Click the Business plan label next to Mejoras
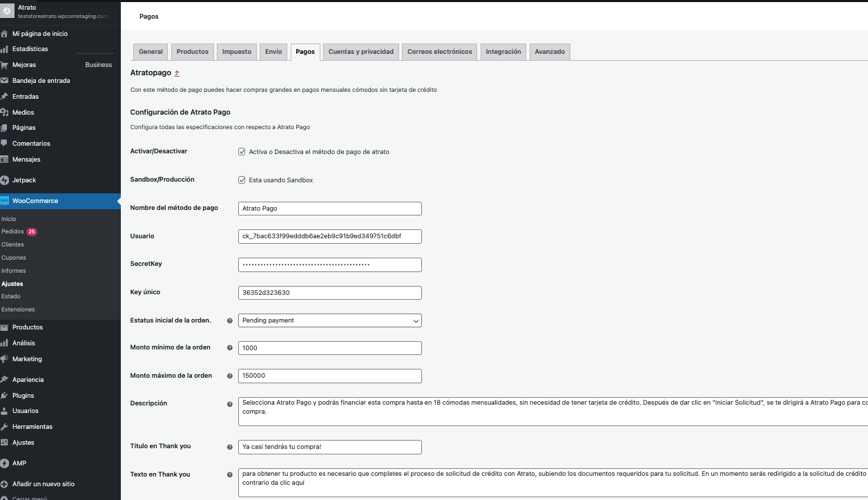 (x=99, y=65)
